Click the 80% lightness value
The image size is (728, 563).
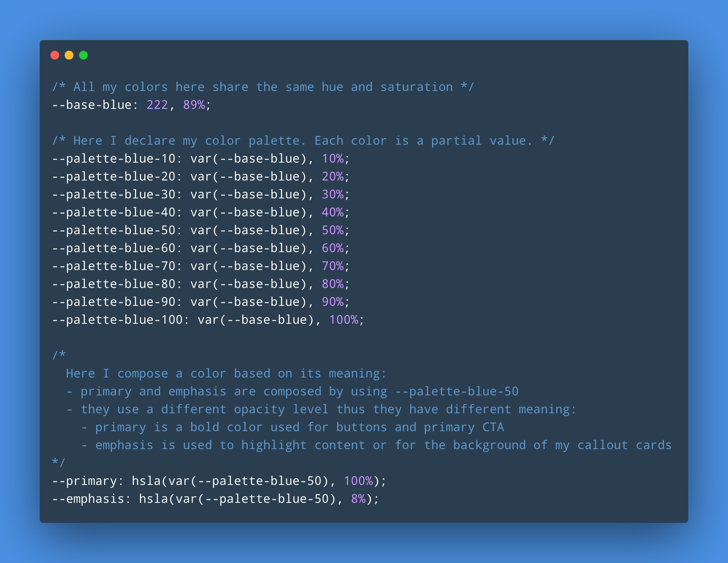point(333,284)
